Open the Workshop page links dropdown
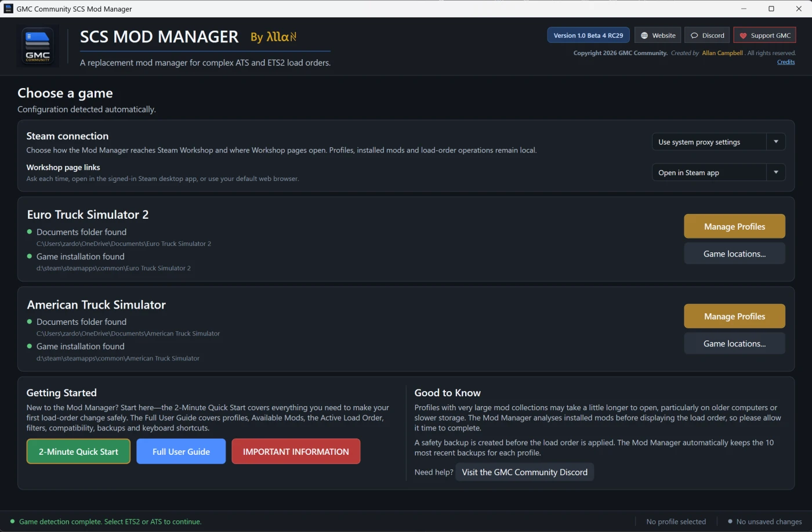The width and height of the screenshot is (812, 532). 719,172
